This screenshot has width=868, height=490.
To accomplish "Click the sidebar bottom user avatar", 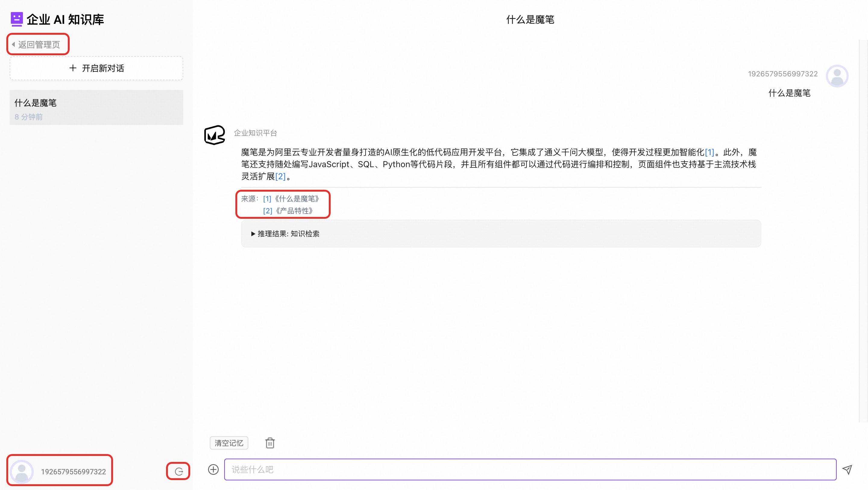I will pos(22,471).
